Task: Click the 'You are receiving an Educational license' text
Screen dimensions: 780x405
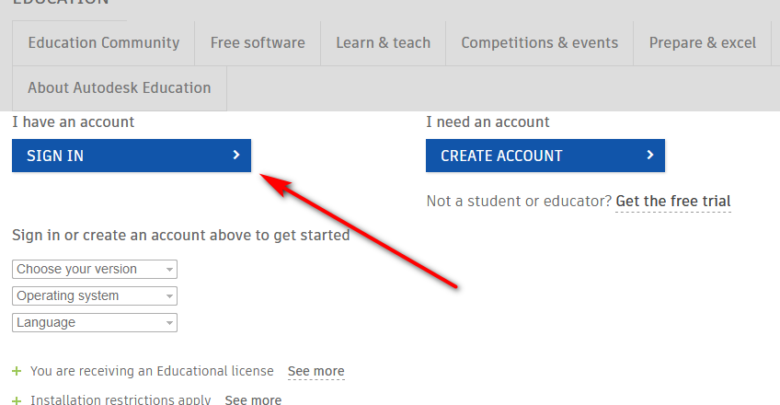Action: click(x=152, y=371)
